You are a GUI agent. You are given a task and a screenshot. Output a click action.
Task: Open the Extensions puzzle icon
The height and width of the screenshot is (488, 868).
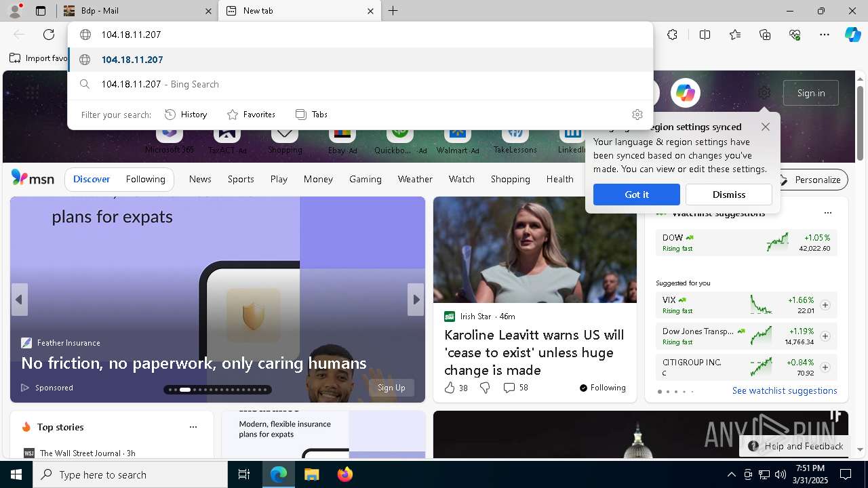(x=672, y=35)
